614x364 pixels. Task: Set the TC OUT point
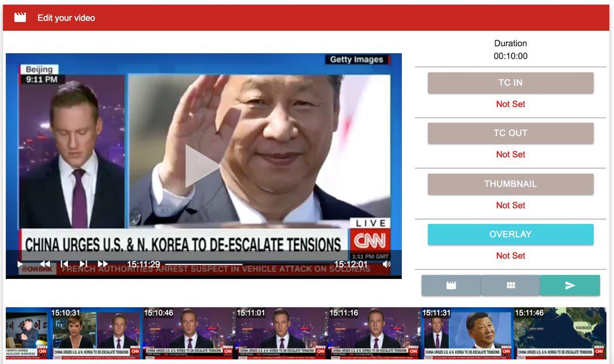pyautogui.click(x=510, y=133)
